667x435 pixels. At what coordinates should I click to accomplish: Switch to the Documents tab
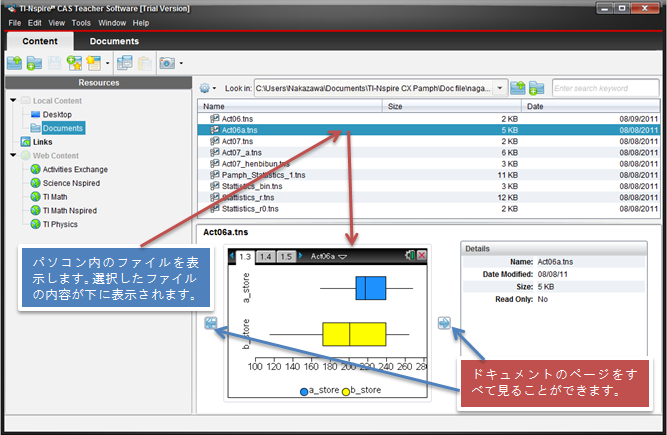click(x=114, y=41)
